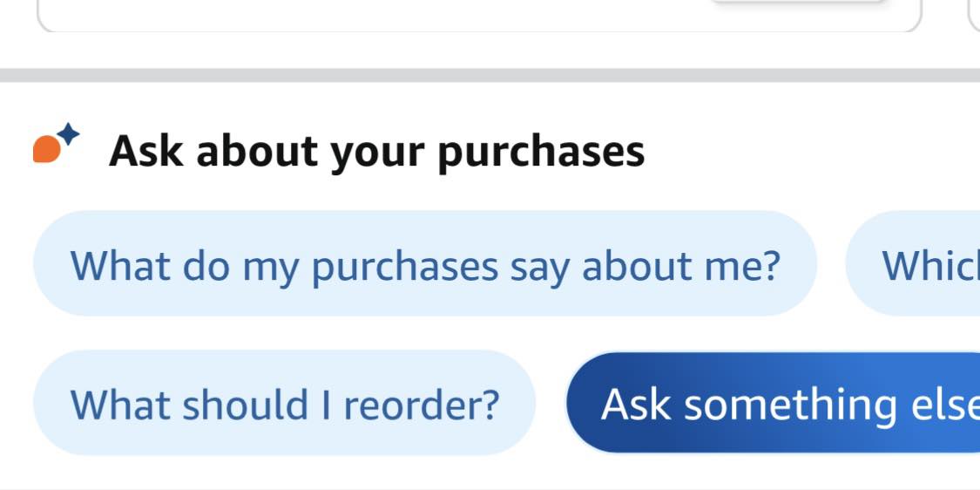Choose the "What should I reorder?" suggestion
Viewport: 980px width, 490px height.
pyautogui.click(x=284, y=404)
